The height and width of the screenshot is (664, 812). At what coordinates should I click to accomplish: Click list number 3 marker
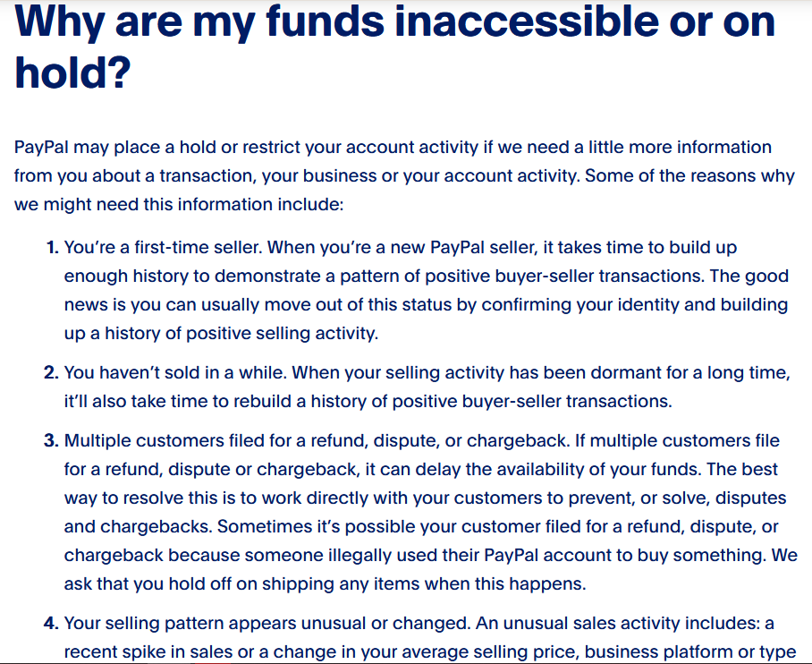click(52, 440)
